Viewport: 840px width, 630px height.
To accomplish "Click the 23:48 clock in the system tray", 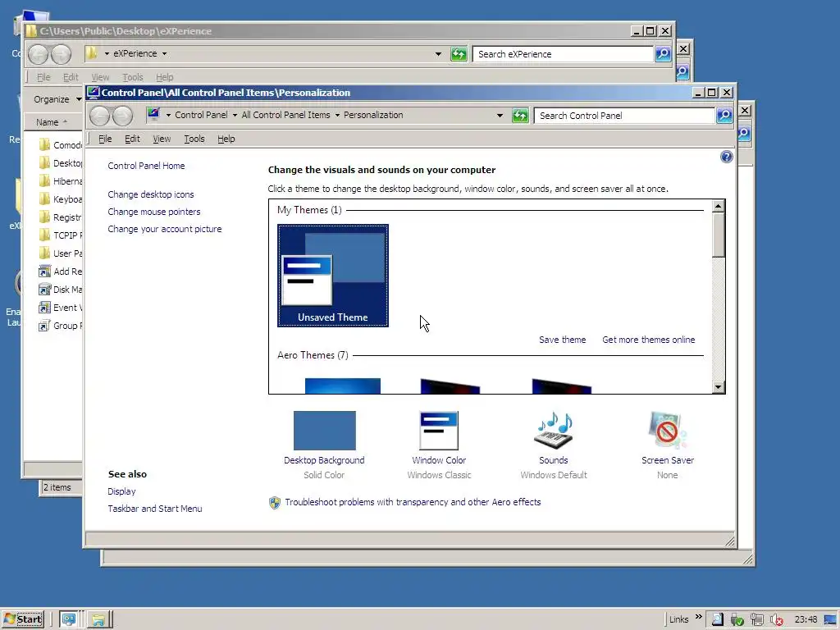I will [x=806, y=620].
